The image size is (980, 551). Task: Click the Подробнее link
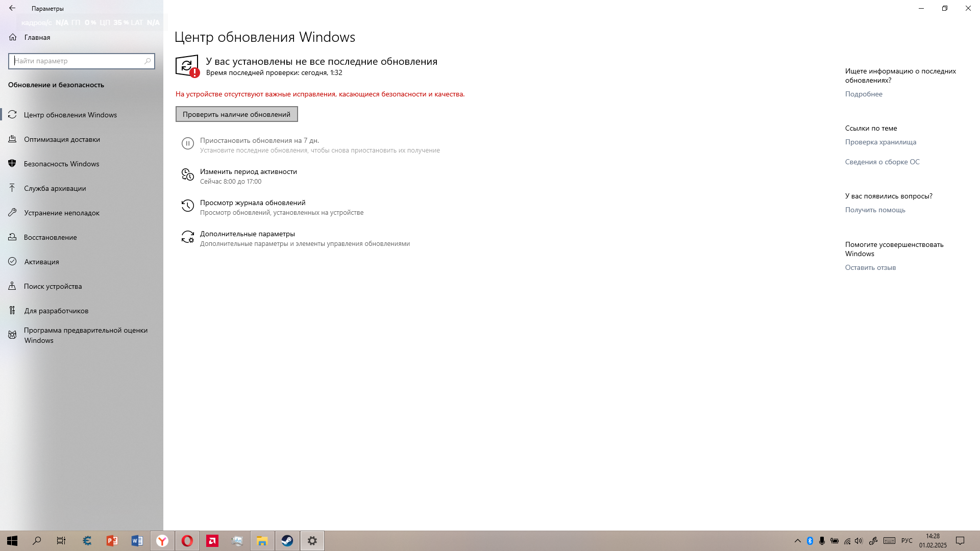tap(864, 94)
